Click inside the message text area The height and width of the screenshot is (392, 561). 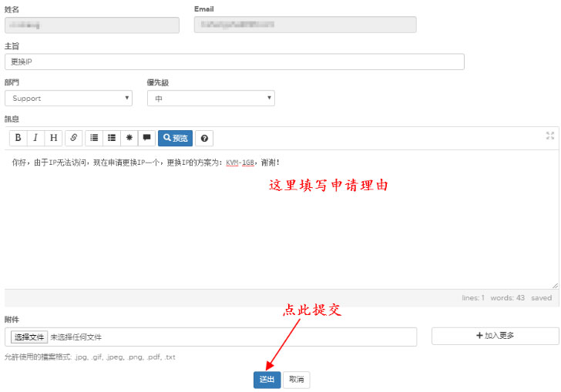point(277,223)
